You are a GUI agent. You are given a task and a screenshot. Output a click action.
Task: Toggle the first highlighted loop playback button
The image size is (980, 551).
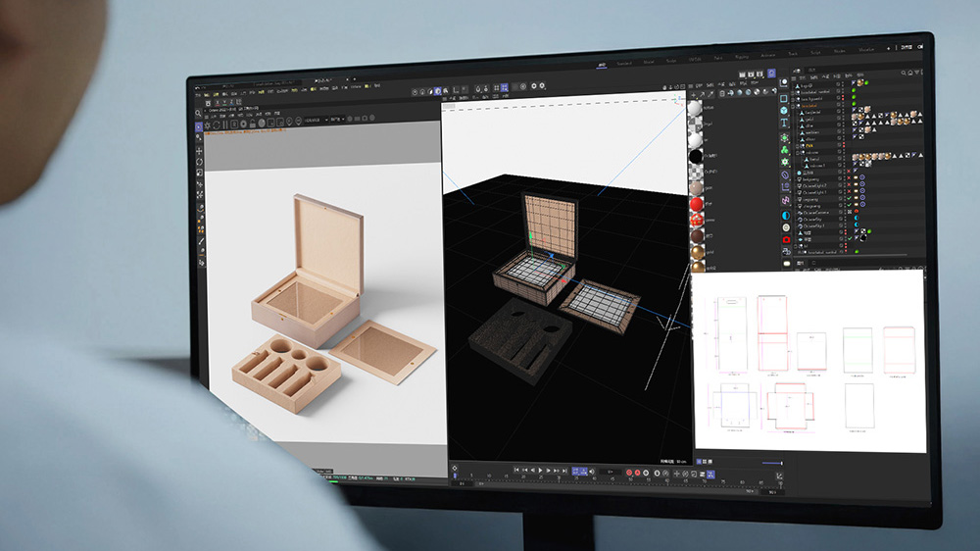point(575,471)
